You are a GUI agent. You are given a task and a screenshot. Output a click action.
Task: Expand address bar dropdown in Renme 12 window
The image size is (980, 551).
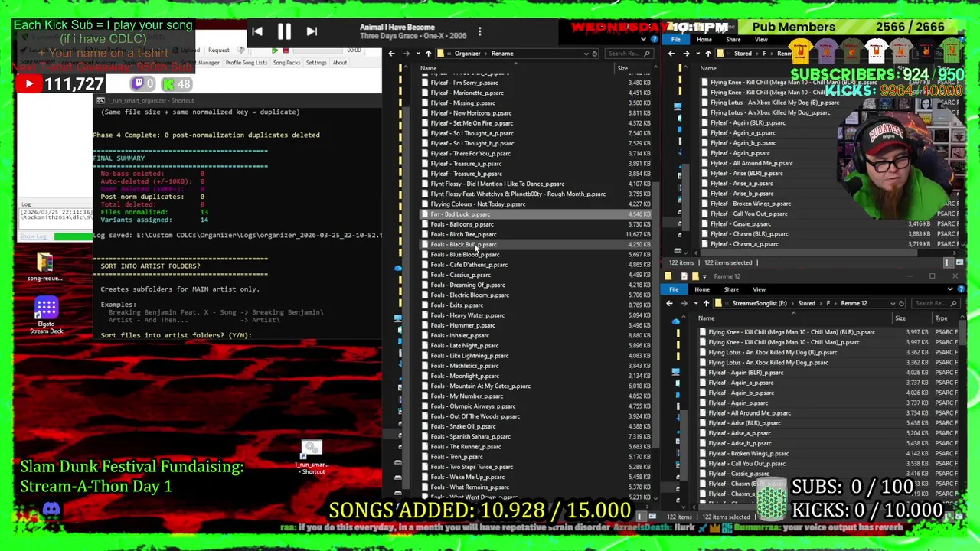pos(891,303)
